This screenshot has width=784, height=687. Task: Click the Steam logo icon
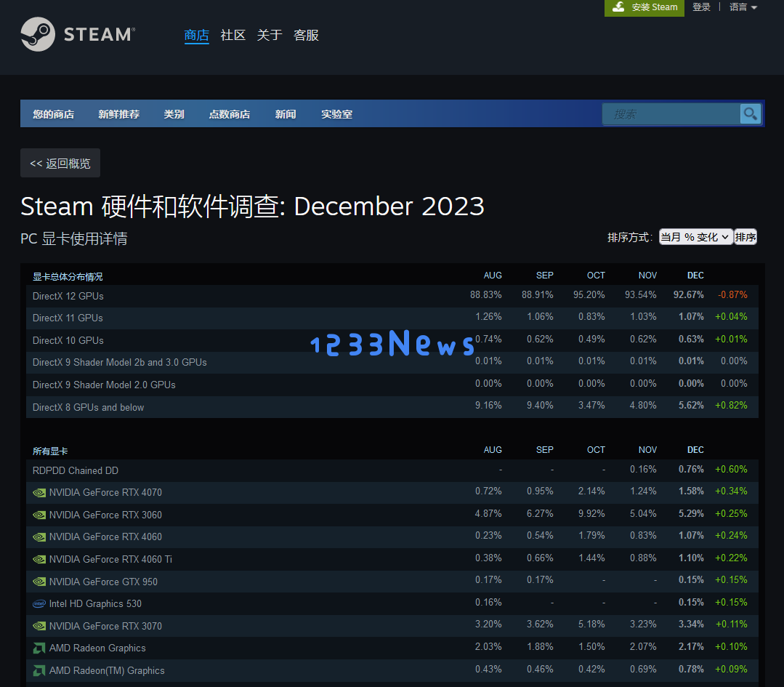click(x=38, y=34)
